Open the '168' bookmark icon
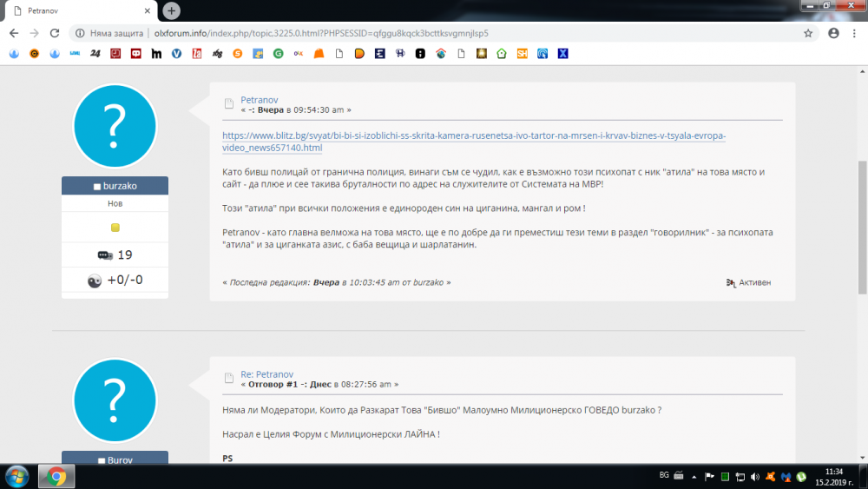The height and width of the screenshot is (489, 868). point(217,54)
